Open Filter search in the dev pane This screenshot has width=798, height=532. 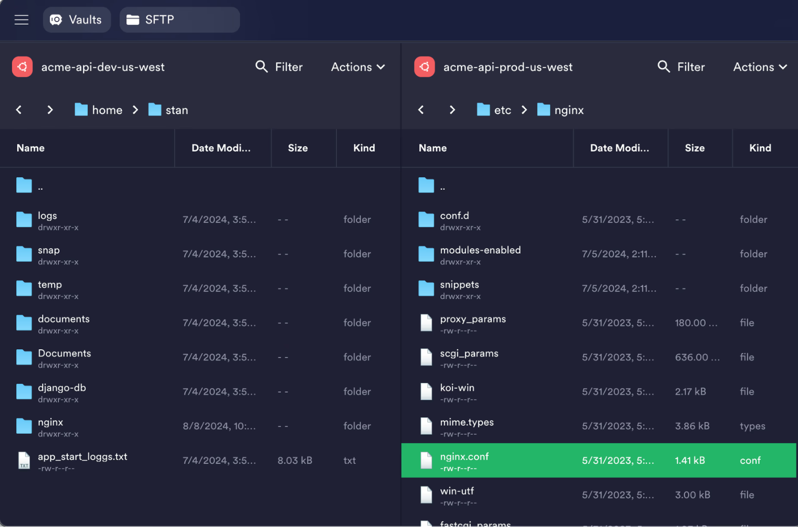coord(279,66)
